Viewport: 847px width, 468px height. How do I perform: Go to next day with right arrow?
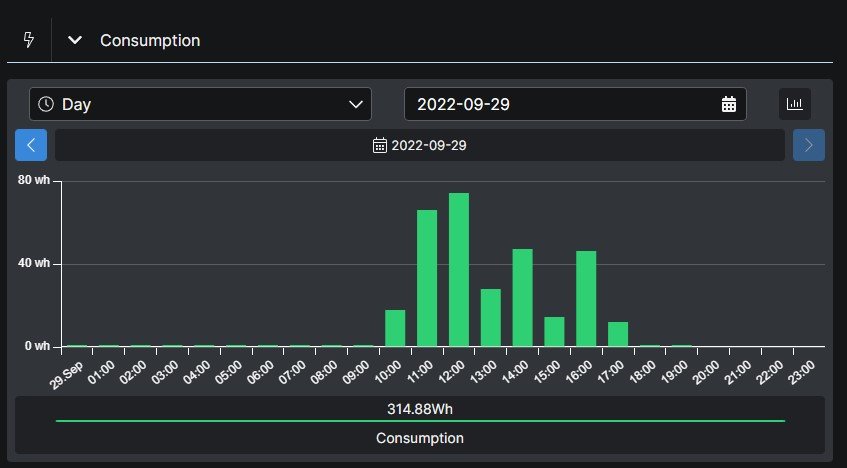coord(809,145)
